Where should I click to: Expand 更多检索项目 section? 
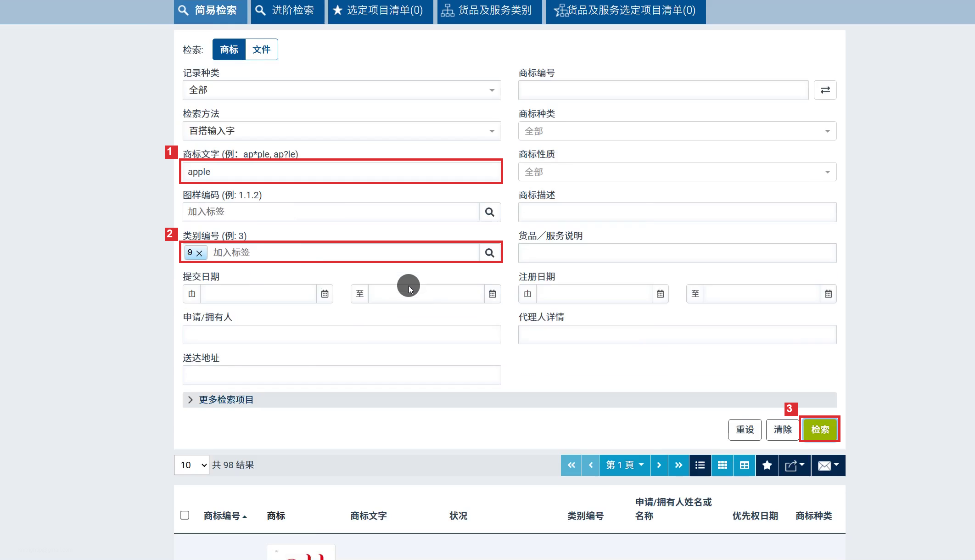click(510, 400)
